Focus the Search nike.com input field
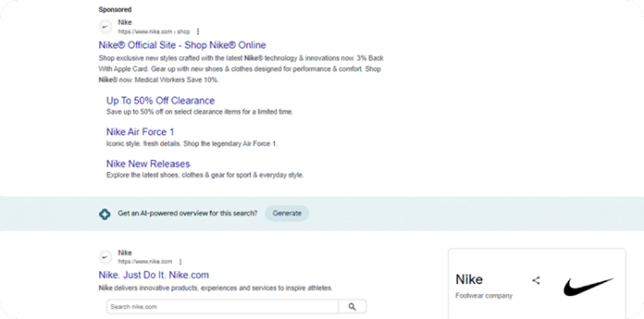Image resolution: width=644 pixels, height=319 pixels. [222, 306]
